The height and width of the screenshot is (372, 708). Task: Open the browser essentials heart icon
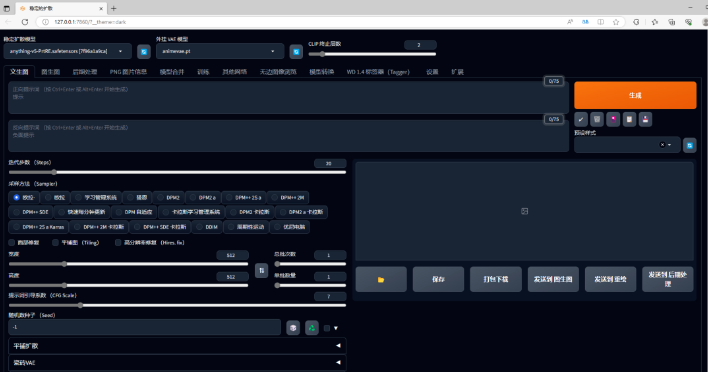pos(689,22)
